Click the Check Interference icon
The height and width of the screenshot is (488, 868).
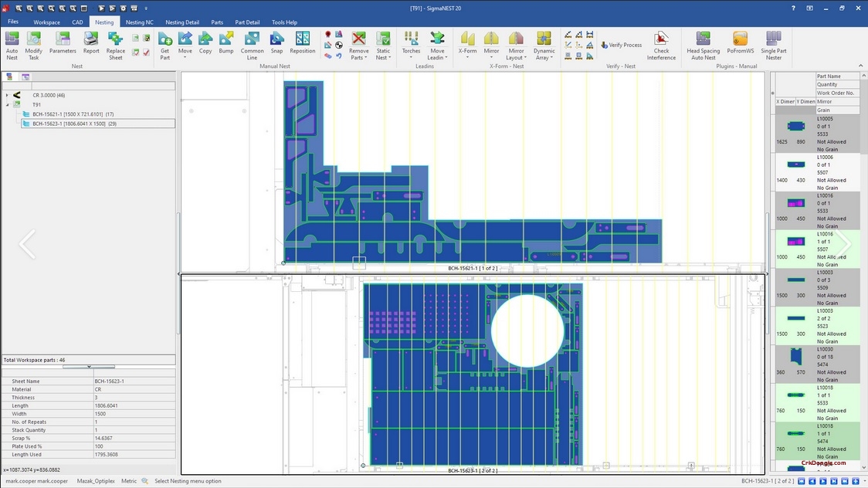[x=662, y=44]
